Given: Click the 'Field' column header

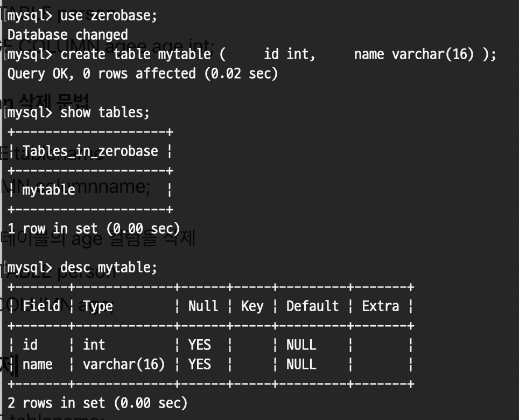Looking at the screenshot, I should pyautogui.click(x=41, y=306).
